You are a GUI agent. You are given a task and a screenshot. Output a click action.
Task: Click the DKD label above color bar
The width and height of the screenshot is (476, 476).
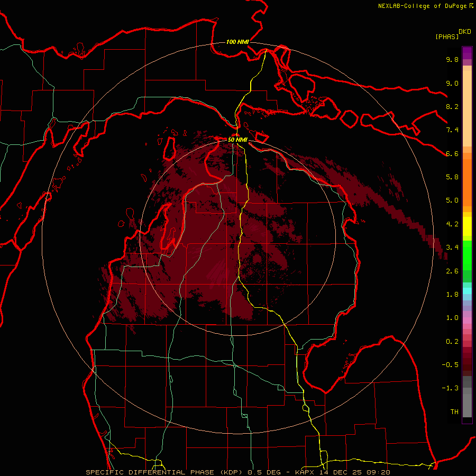465,32
